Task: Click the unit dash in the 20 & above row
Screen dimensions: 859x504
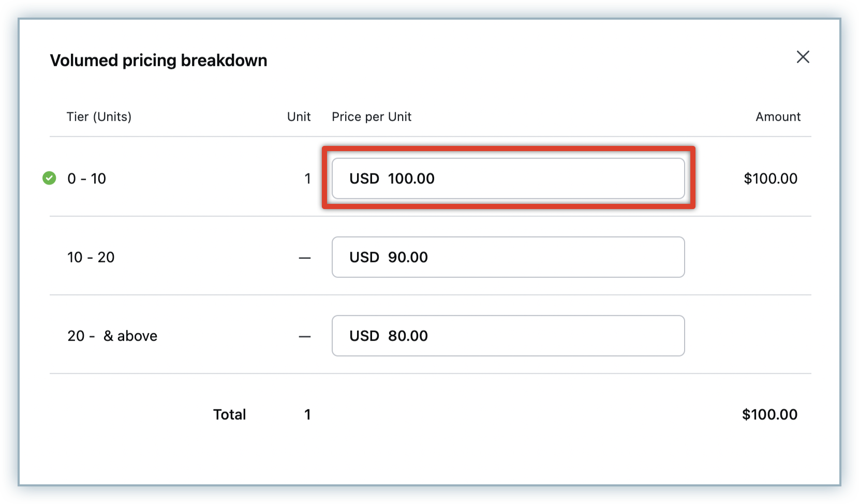Action: pyautogui.click(x=305, y=336)
